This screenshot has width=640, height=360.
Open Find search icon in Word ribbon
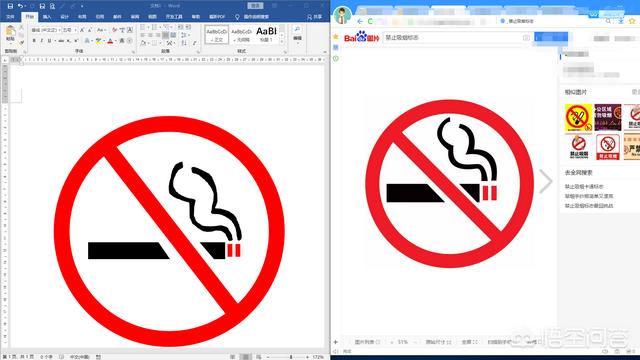(x=298, y=29)
